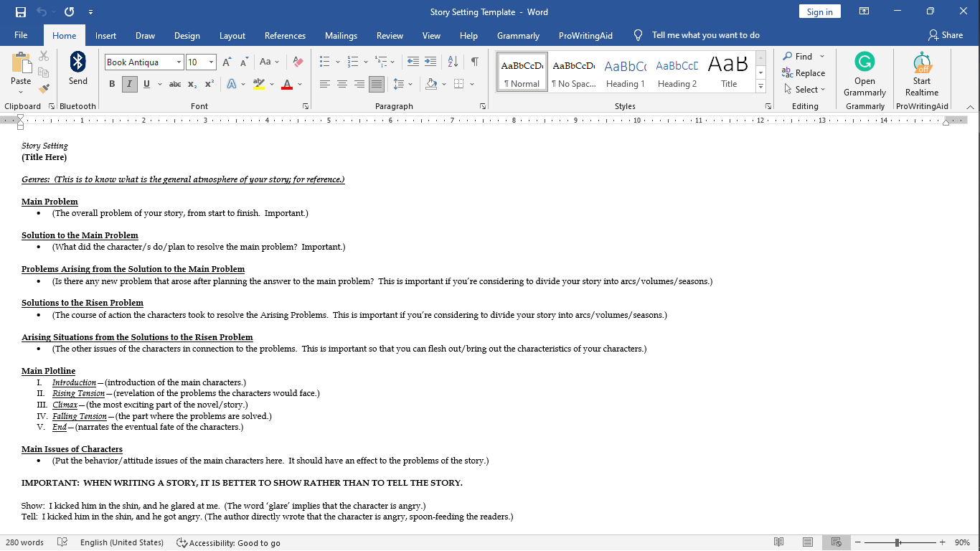Switch to the Layout tab
Viewport: 980px width, 551px height.
coord(232,35)
